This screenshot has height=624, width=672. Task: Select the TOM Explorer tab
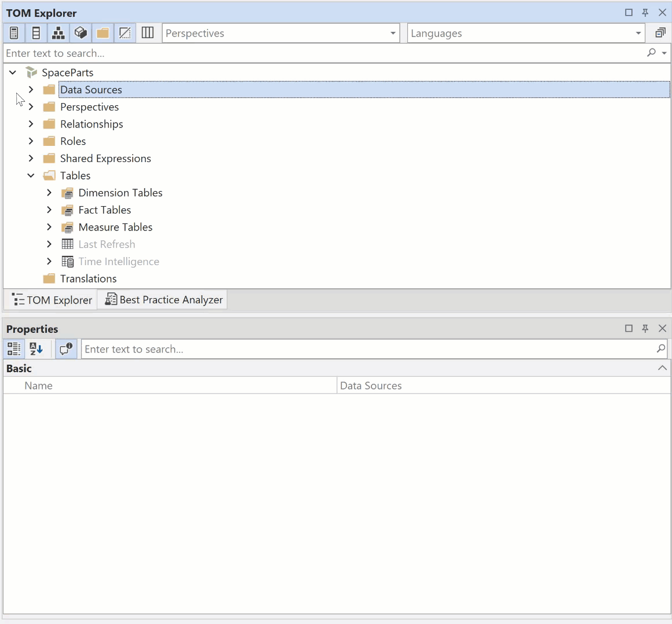point(52,300)
